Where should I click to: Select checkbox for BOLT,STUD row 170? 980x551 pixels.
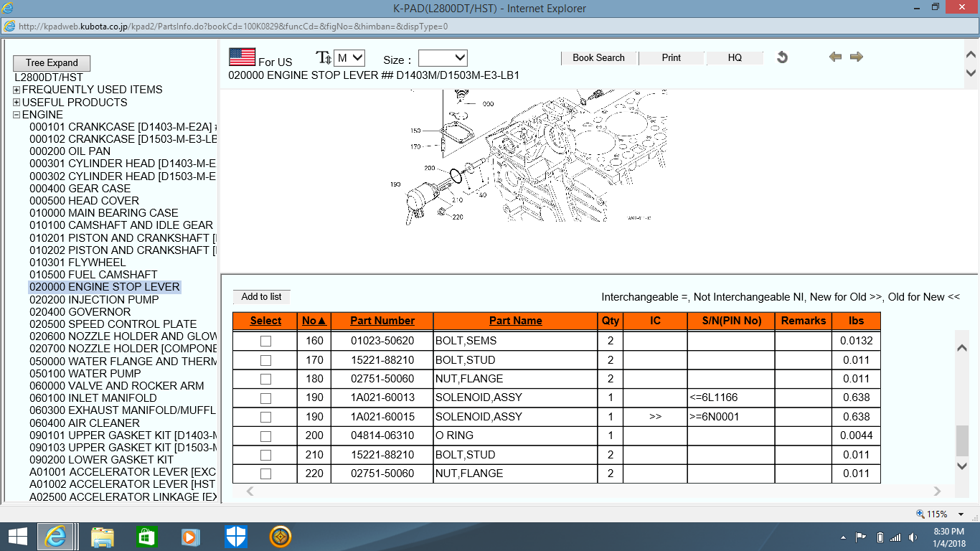[265, 360]
